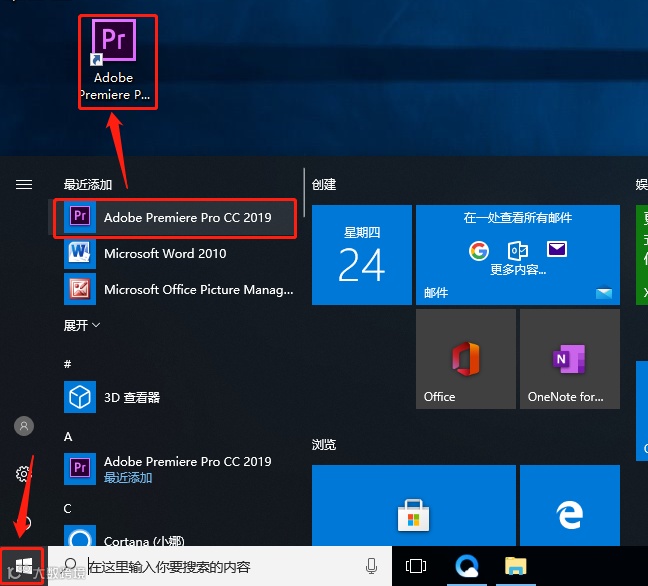Click the Start menu hamburger icon
This screenshot has height=586, width=648.
pyautogui.click(x=24, y=184)
